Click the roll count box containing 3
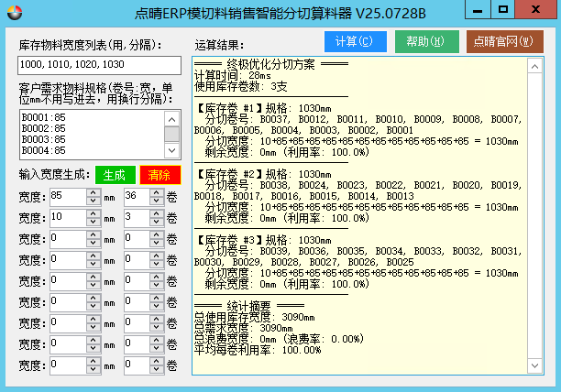This screenshot has height=392, width=561. (x=135, y=217)
